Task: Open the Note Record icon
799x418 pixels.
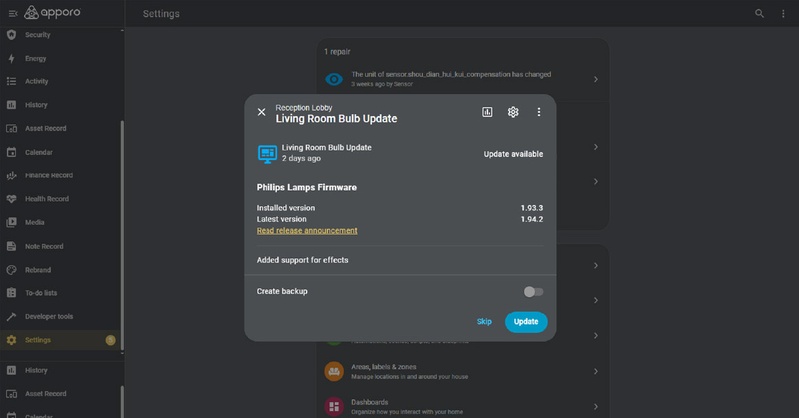Action: click(x=11, y=246)
